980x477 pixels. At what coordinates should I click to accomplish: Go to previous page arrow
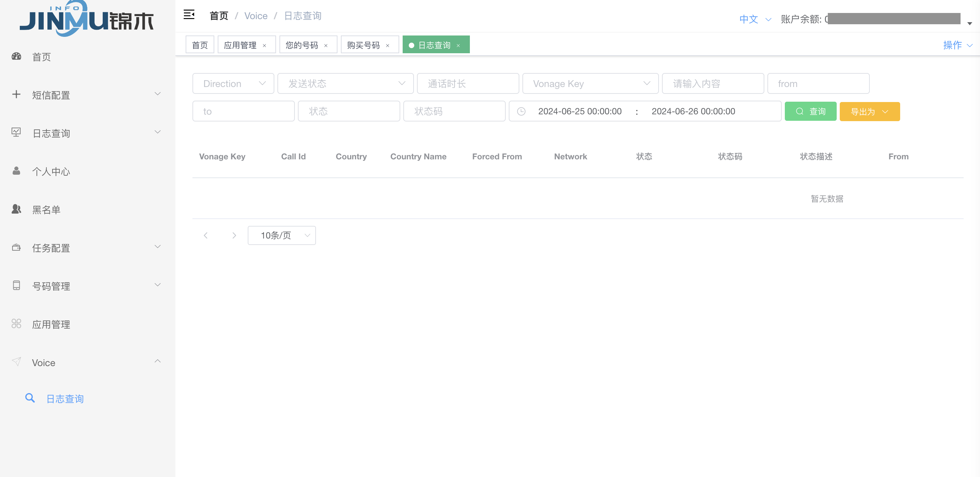click(x=206, y=235)
